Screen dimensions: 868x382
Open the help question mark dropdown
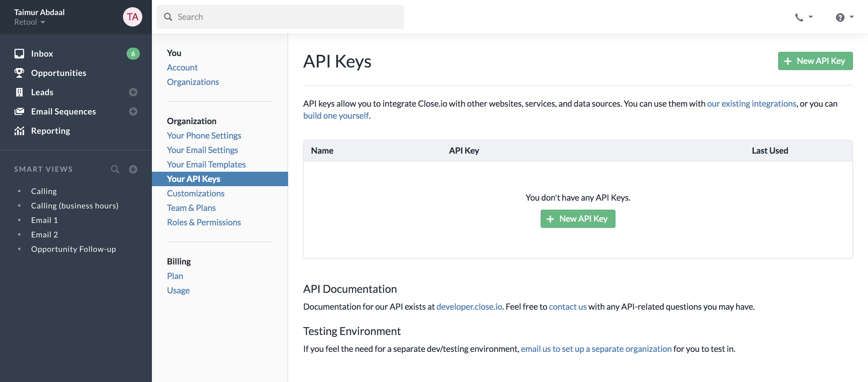844,17
